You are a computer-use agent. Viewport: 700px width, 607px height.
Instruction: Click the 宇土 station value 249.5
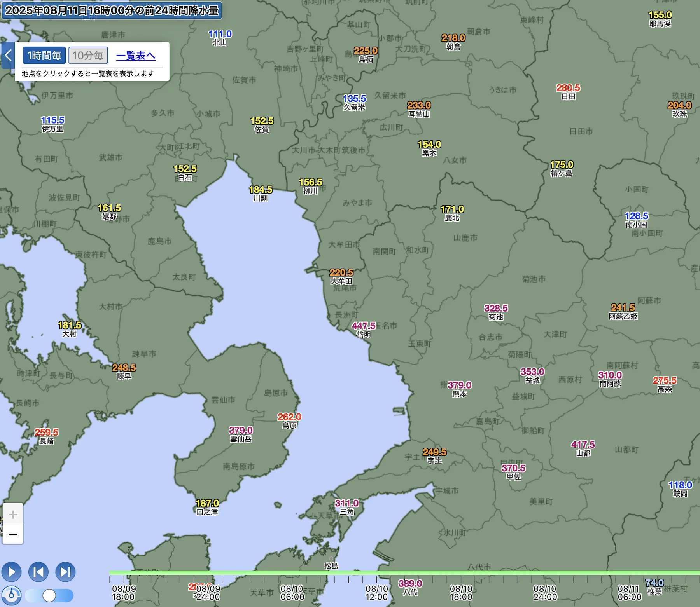point(434,452)
